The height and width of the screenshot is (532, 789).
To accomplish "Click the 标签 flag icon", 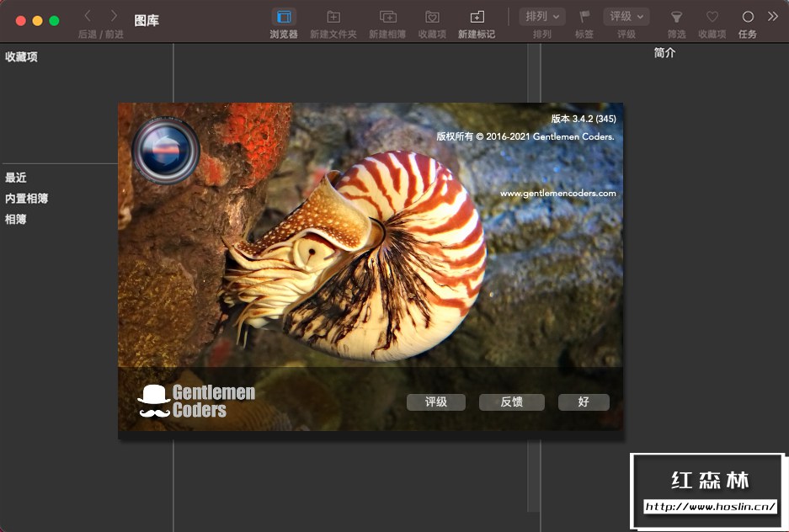I will [584, 17].
